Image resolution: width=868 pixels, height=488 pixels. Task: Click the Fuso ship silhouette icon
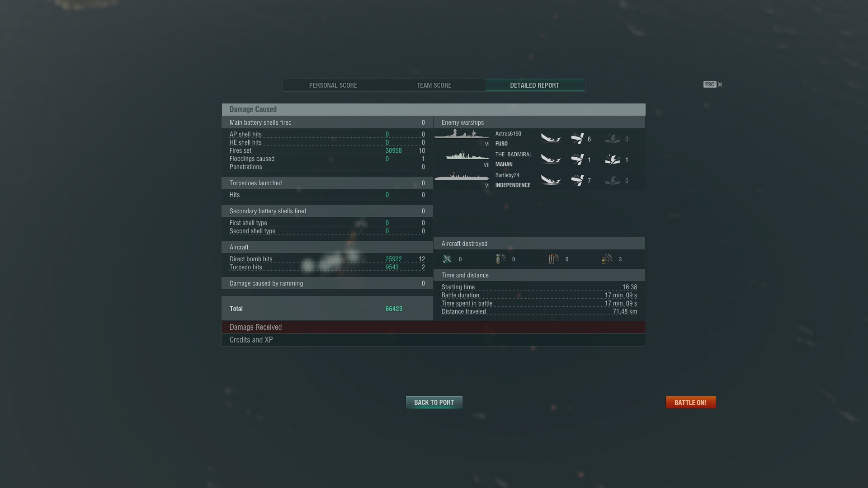coord(462,135)
